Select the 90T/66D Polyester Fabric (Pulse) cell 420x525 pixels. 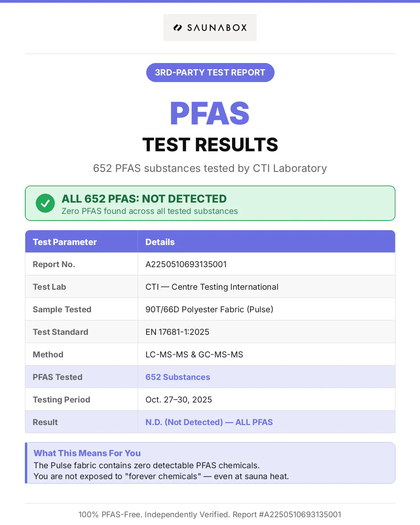[x=209, y=310]
